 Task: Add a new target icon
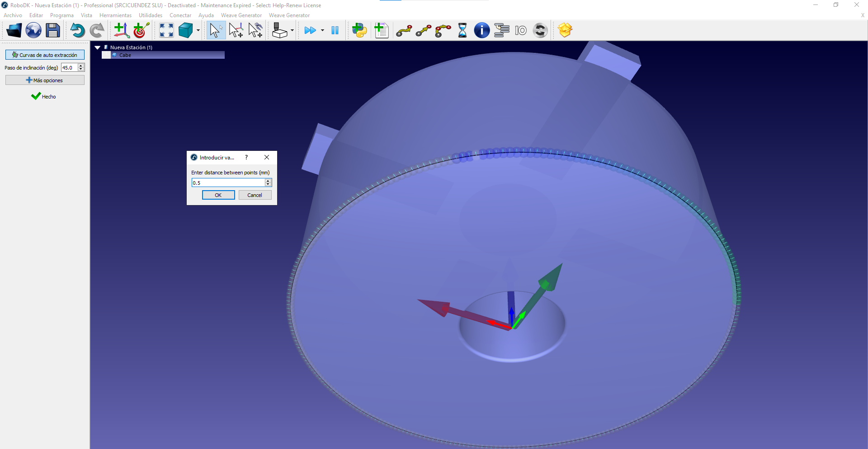coord(141,31)
